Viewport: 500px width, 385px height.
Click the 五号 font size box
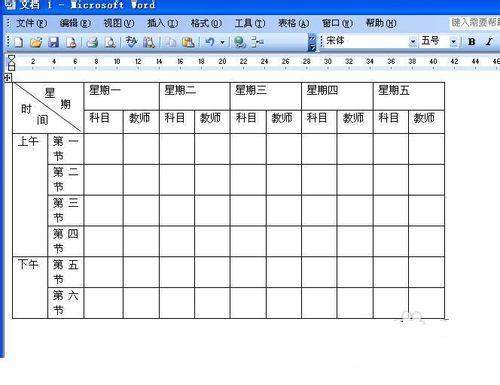(434, 41)
